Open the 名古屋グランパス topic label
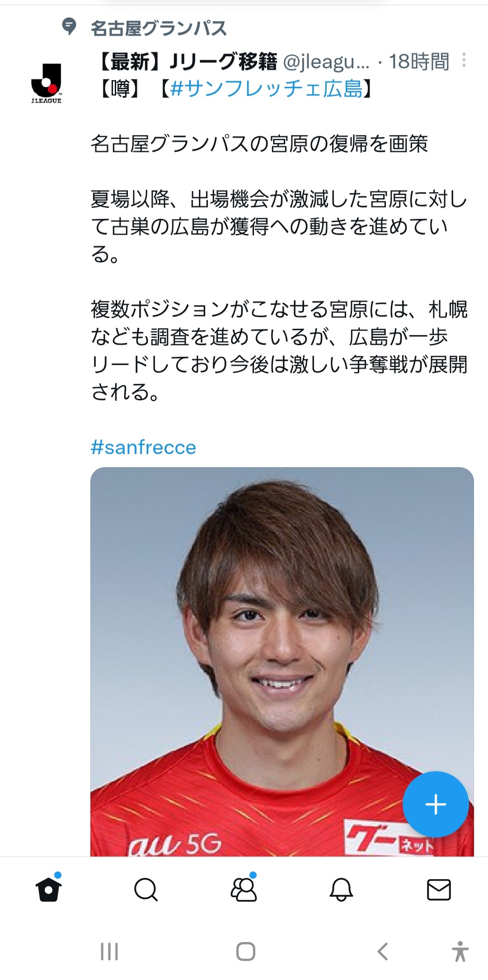 pos(159,28)
